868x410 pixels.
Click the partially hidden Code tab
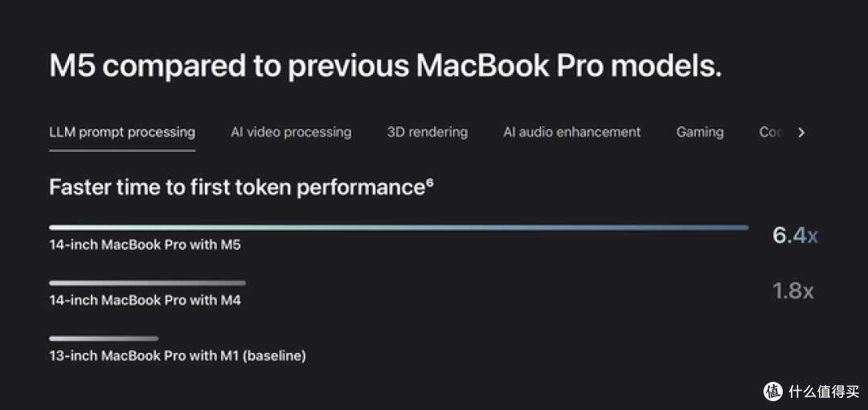tap(770, 133)
